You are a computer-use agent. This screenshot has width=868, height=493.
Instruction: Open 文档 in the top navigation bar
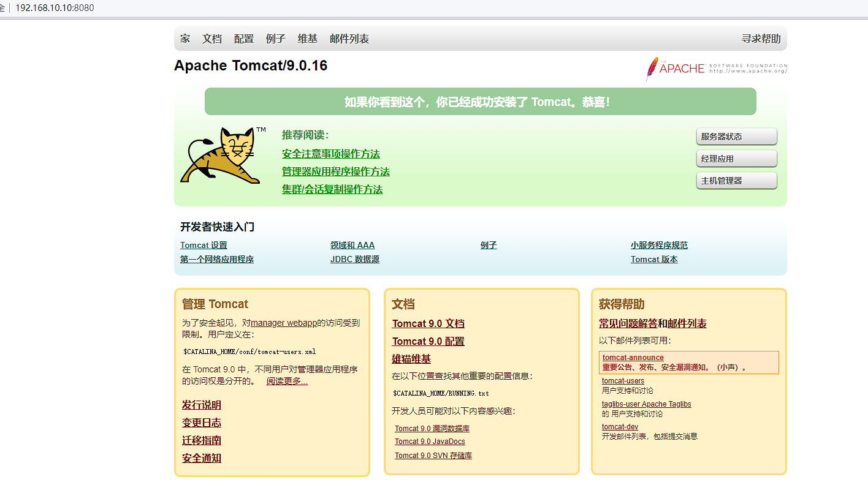[x=212, y=39]
